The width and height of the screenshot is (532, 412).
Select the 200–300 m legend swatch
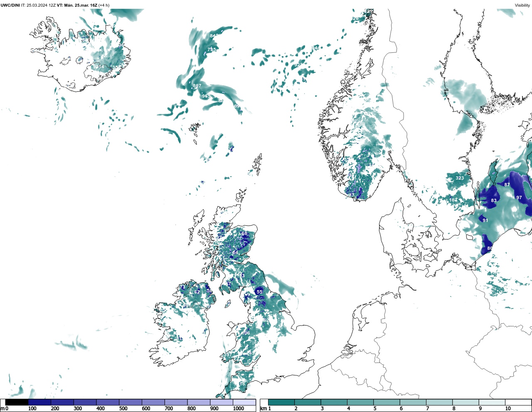(x=62, y=402)
